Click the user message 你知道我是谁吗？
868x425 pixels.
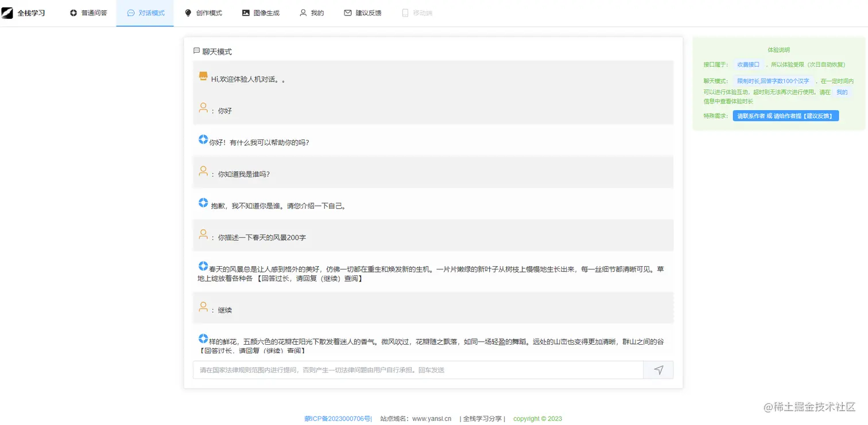244,174
